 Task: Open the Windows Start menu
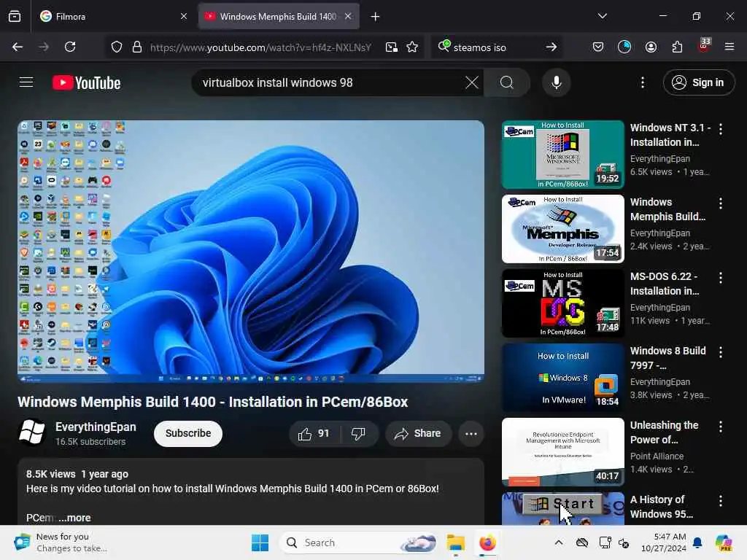coord(260,542)
